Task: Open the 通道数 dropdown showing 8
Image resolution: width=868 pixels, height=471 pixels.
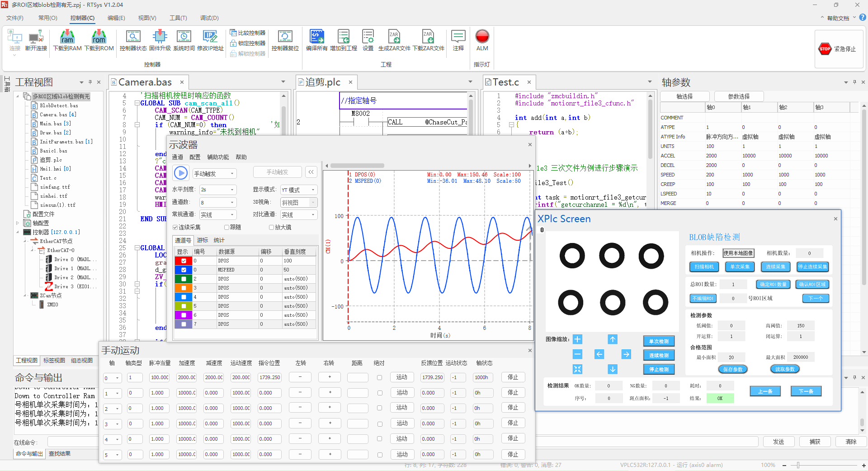Action: (x=218, y=202)
